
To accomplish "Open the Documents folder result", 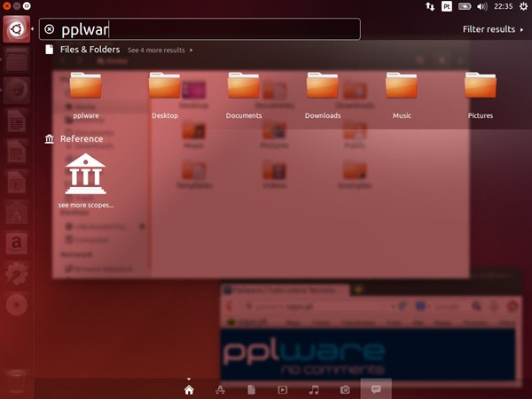I will point(244,95).
